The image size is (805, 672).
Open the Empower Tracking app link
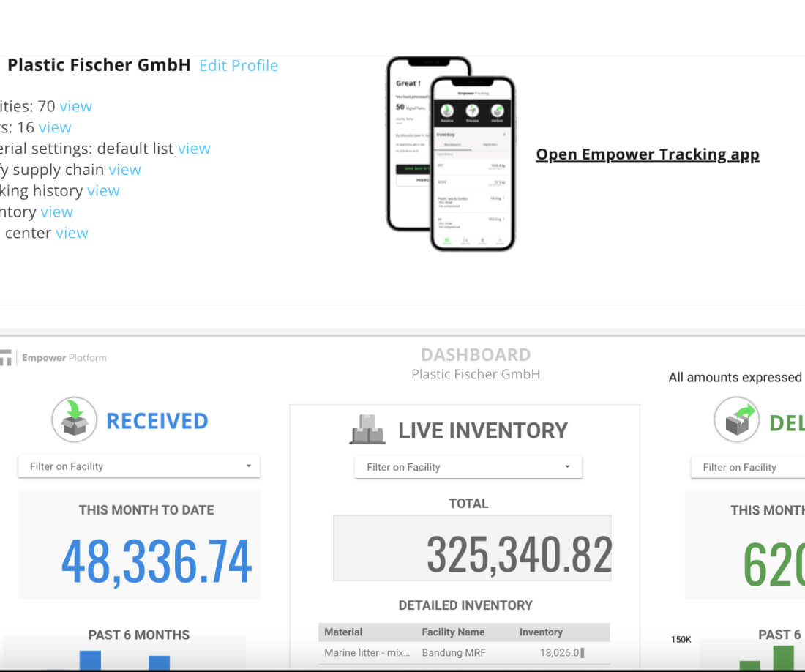coord(648,154)
